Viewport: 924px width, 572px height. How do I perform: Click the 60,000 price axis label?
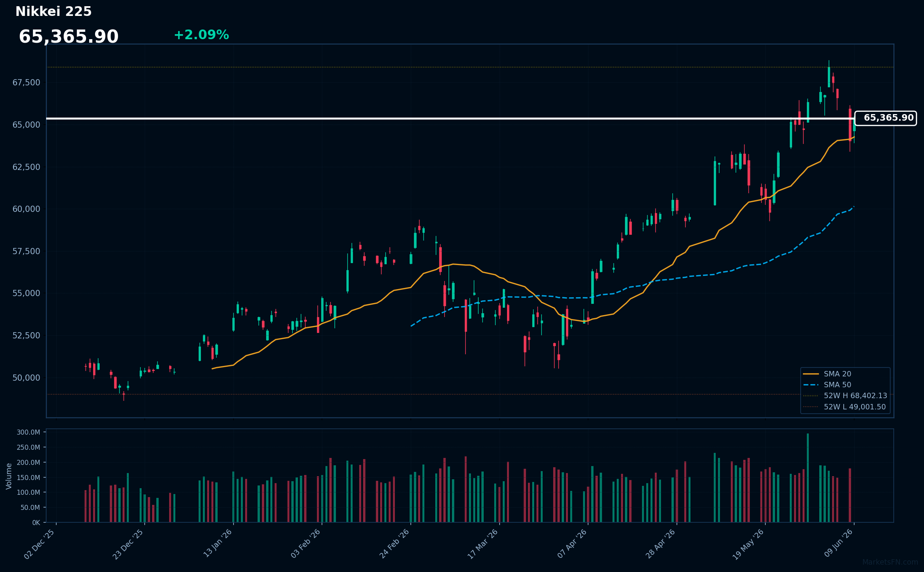[x=26, y=209]
